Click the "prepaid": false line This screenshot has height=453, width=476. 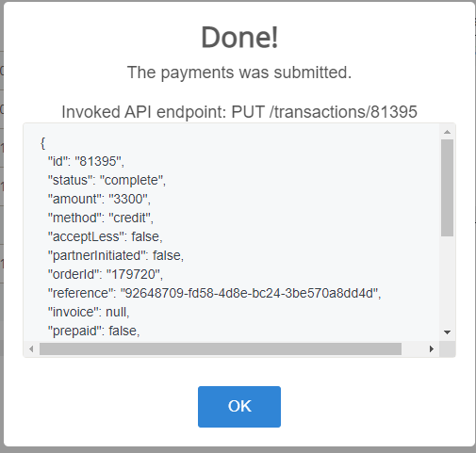(94, 331)
